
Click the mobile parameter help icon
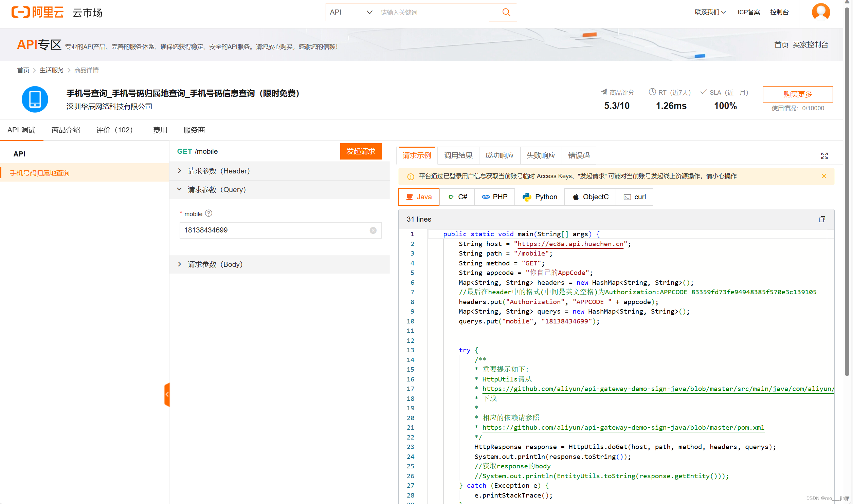(x=208, y=213)
